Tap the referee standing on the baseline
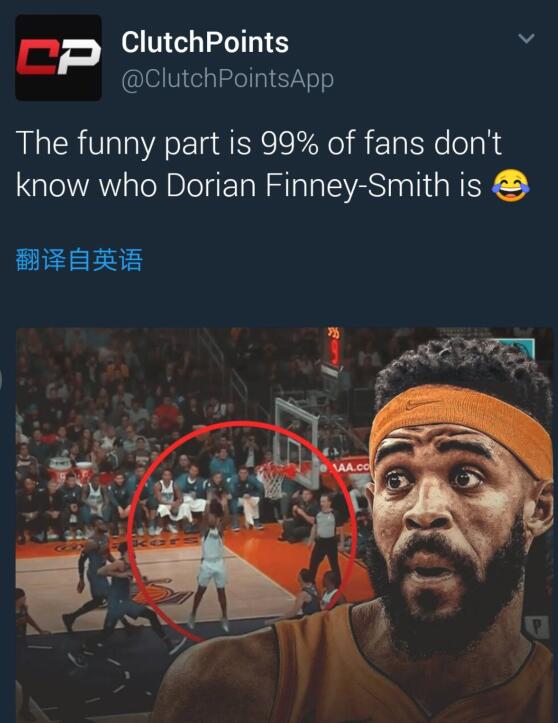This screenshot has height=723, width=558. [x=324, y=539]
